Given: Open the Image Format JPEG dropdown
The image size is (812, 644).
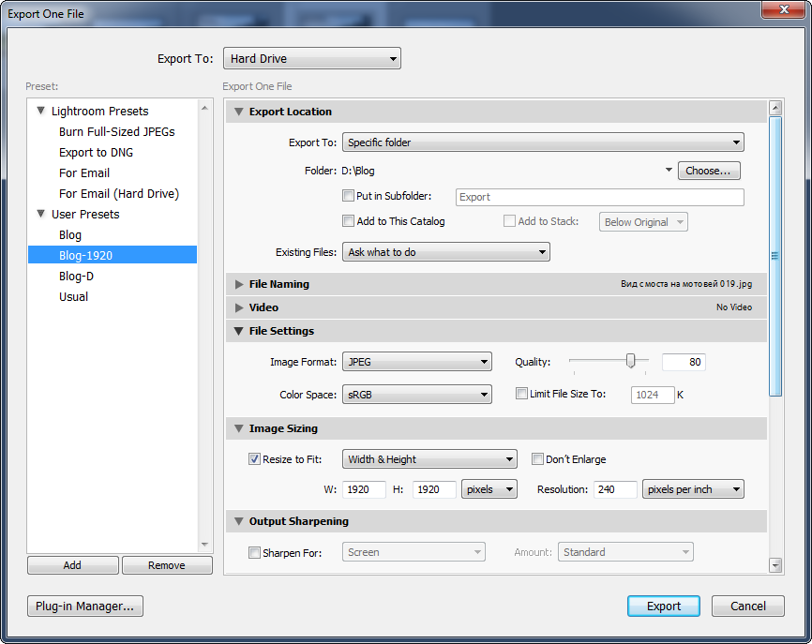Looking at the screenshot, I should [x=417, y=362].
